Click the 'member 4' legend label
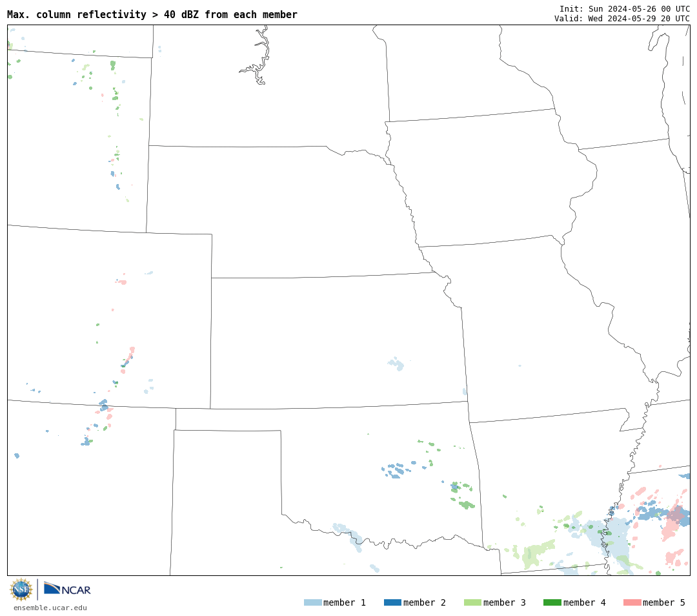 click(x=585, y=602)
